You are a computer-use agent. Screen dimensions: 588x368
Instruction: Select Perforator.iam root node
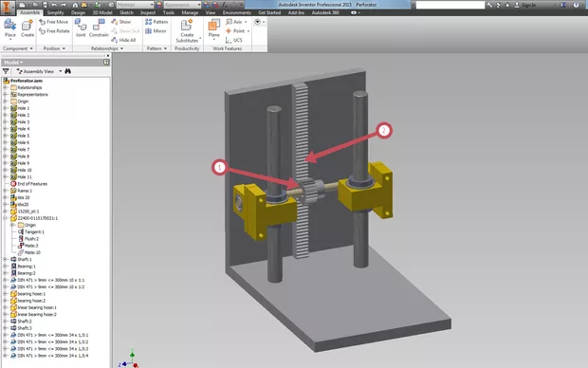(23, 81)
